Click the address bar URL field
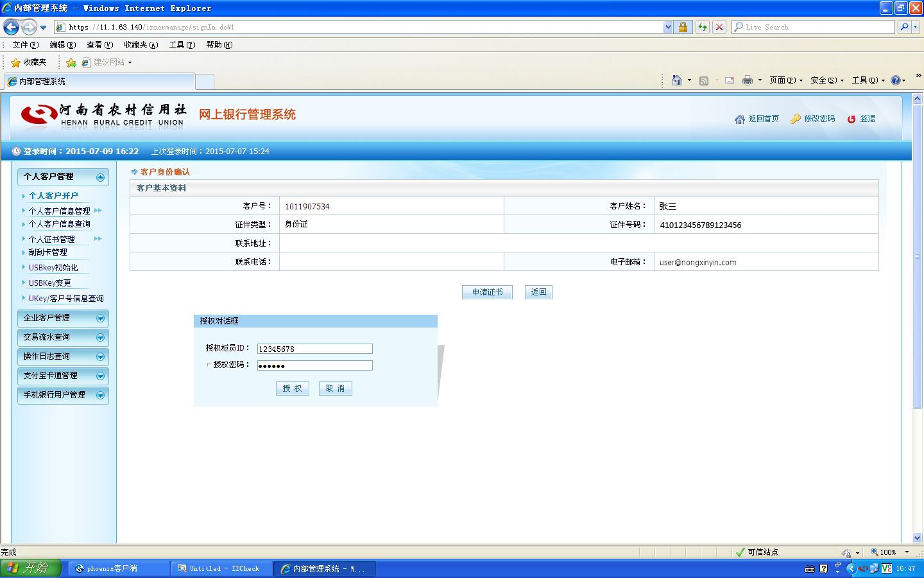 click(x=358, y=27)
